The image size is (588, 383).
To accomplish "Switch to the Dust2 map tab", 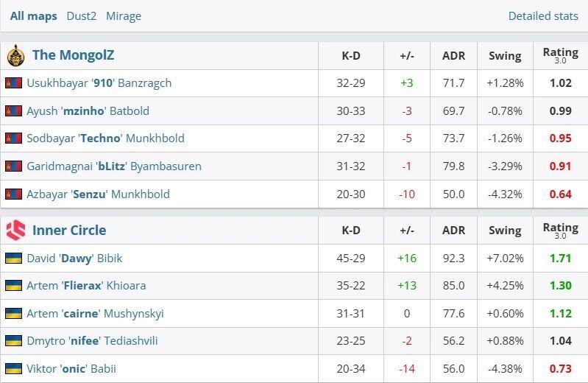I will pyautogui.click(x=81, y=15).
